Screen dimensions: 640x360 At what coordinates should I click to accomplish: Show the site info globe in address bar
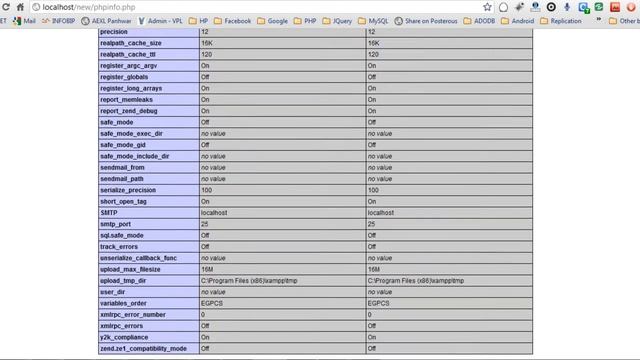tap(36, 7)
